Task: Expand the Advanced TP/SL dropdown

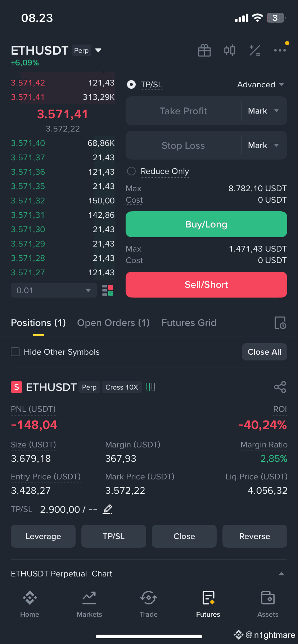Action: point(261,85)
